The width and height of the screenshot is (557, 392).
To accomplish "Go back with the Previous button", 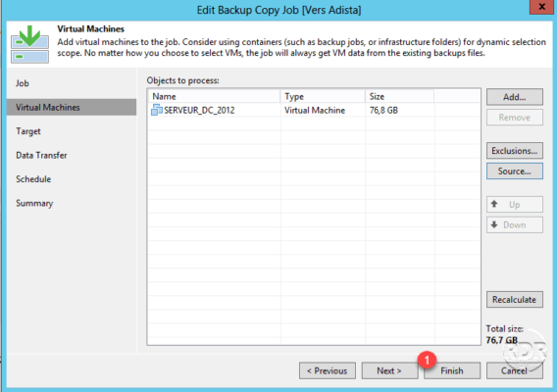I will pos(328,370).
